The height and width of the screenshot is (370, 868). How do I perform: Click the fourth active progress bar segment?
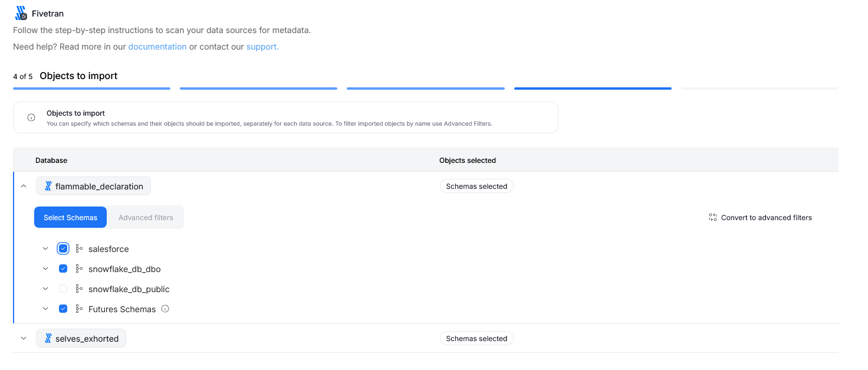click(593, 89)
